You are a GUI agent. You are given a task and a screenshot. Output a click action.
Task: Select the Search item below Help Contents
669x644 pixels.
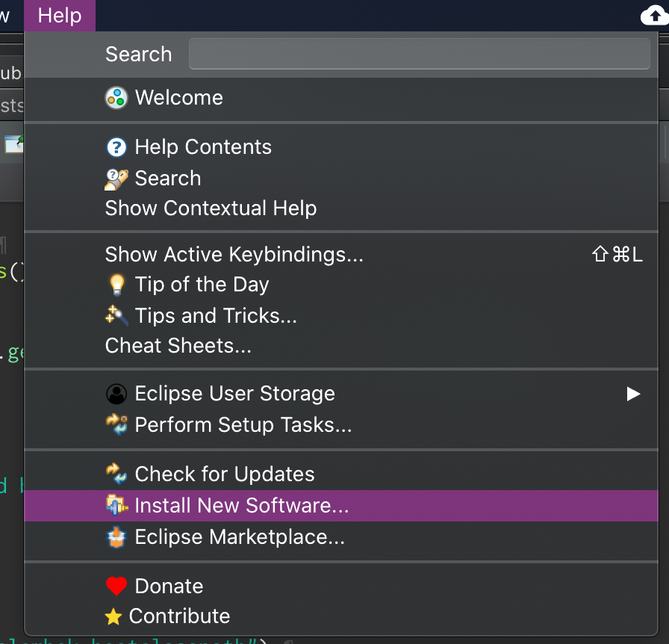pyautogui.click(x=341, y=179)
